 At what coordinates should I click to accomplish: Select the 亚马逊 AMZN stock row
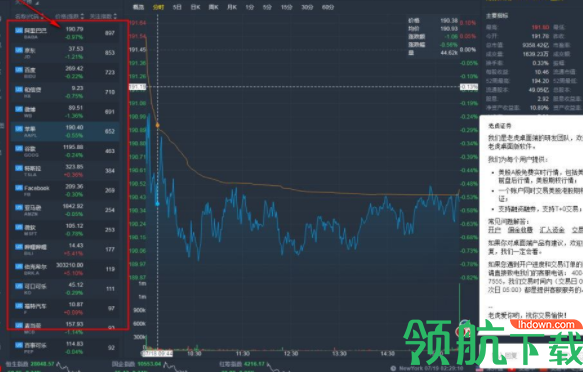click(x=65, y=210)
